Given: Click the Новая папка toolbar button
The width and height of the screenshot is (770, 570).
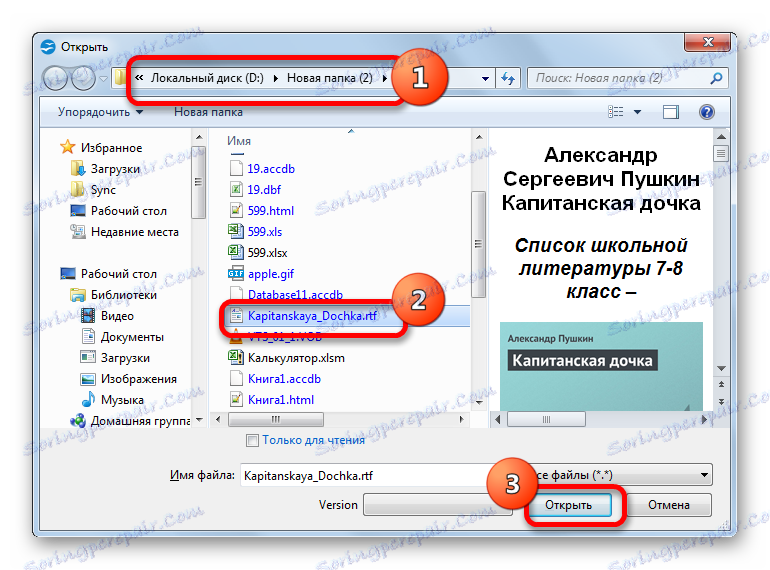Looking at the screenshot, I should (x=208, y=112).
